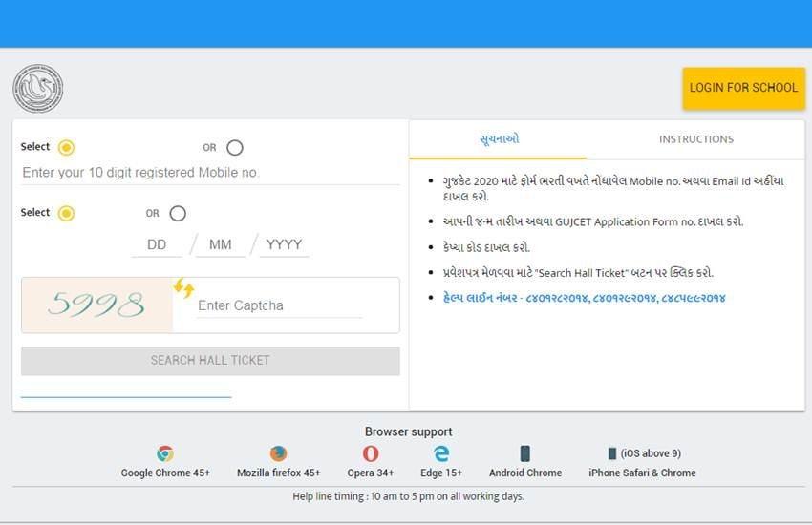Click the Mozilla Firefox browser icon

pos(278,453)
